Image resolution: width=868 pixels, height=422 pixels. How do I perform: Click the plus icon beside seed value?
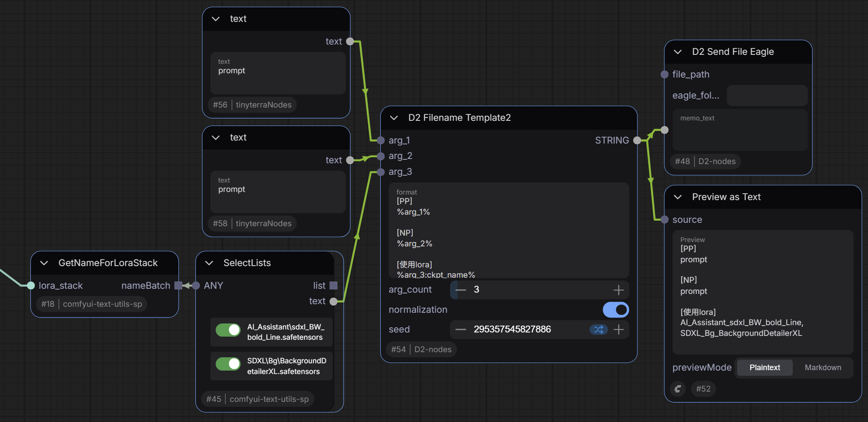(x=618, y=329)
